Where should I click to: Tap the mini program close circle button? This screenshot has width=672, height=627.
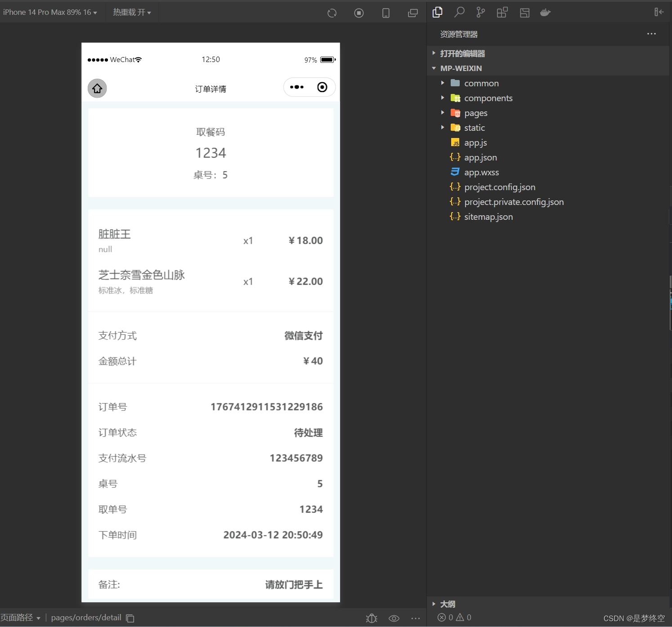[x=323, y=87]
